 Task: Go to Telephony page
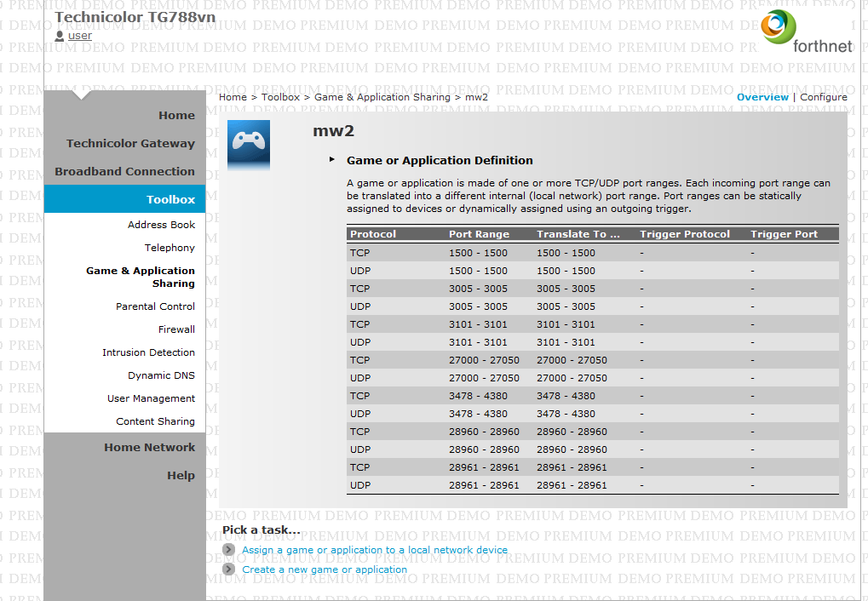tap(170, 248)
